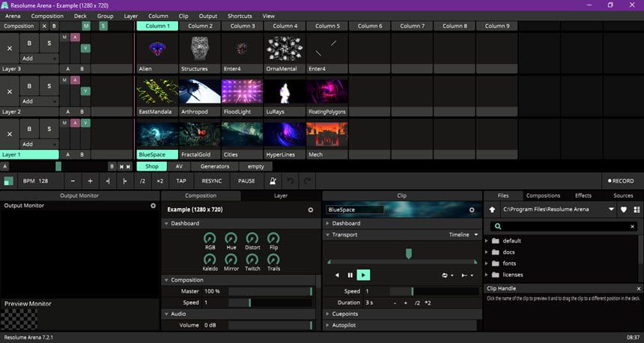Open the Transport Timeline mode dropdown

tap(464, 234)
